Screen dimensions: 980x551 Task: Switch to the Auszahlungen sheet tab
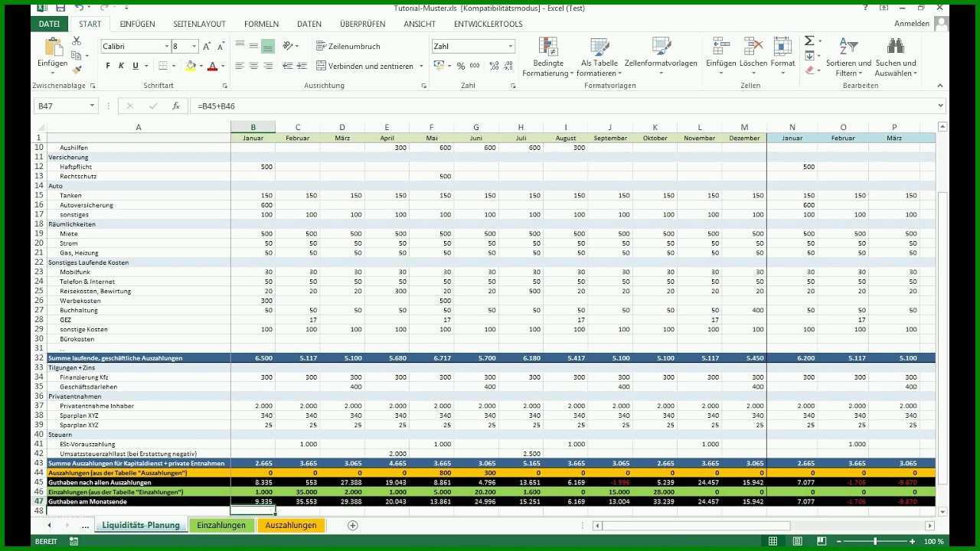(291, 525)
